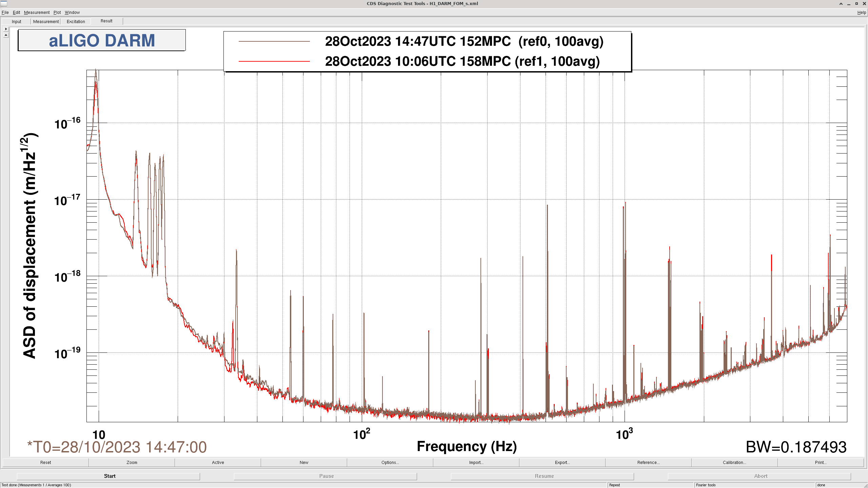
Task: Click the Reset plot button
Action: tap(45, 463)
